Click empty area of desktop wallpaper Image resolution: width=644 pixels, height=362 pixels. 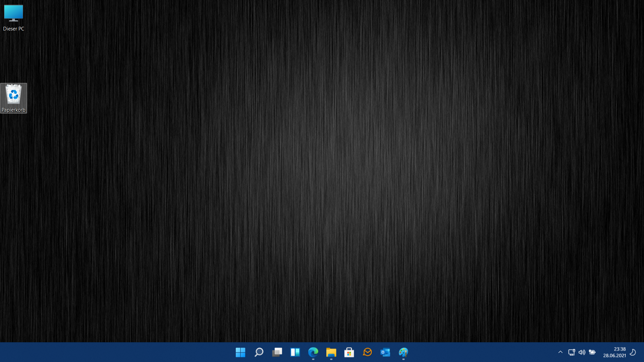tap(322, 168)
